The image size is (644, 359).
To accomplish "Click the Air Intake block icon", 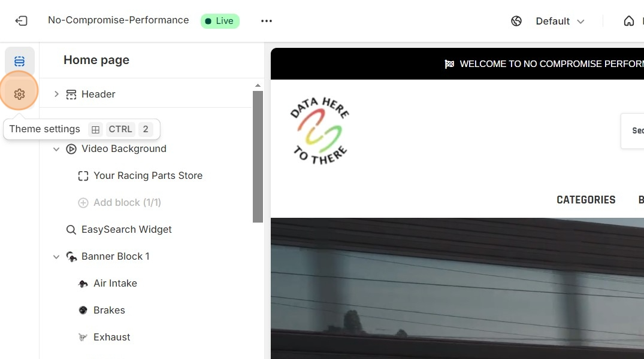I will (x=83, y=284).
